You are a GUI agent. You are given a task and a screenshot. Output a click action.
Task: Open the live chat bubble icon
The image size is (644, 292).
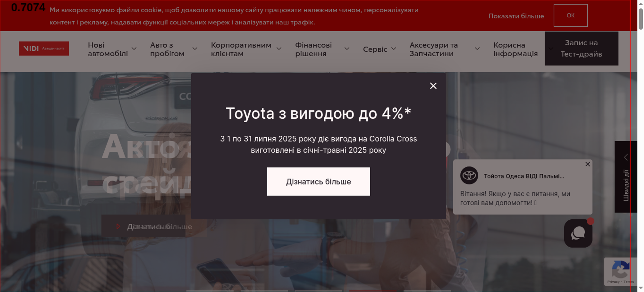(x=578, y=233)
